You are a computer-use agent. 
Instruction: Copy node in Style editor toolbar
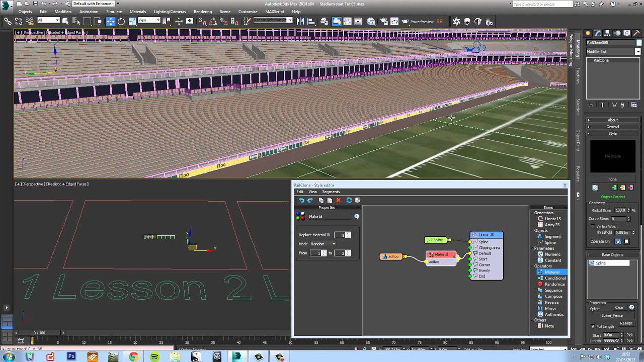321,200
